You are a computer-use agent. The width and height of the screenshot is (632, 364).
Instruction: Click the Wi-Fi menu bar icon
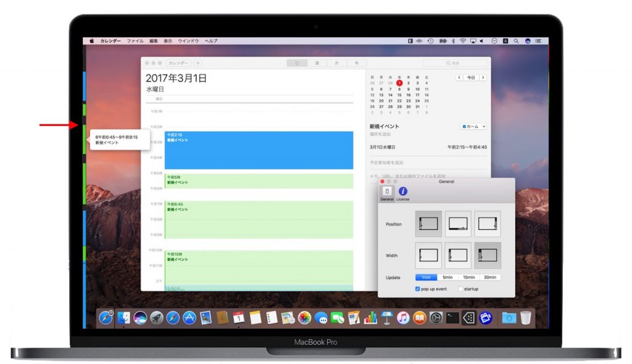[463, 41]
